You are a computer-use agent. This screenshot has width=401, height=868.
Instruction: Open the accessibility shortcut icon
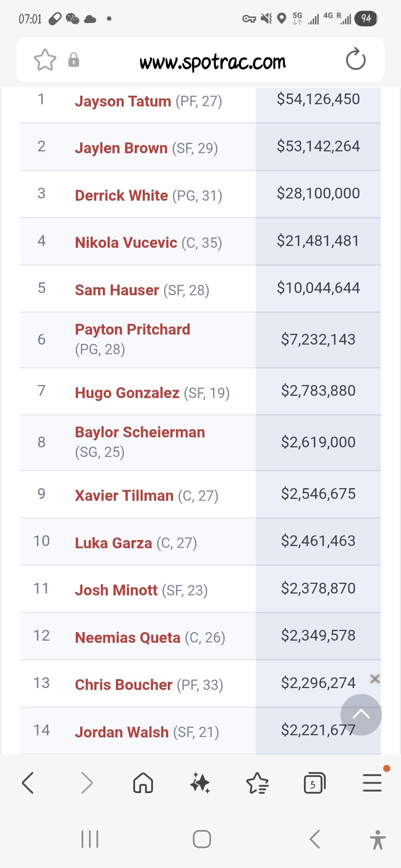[378, 840]
